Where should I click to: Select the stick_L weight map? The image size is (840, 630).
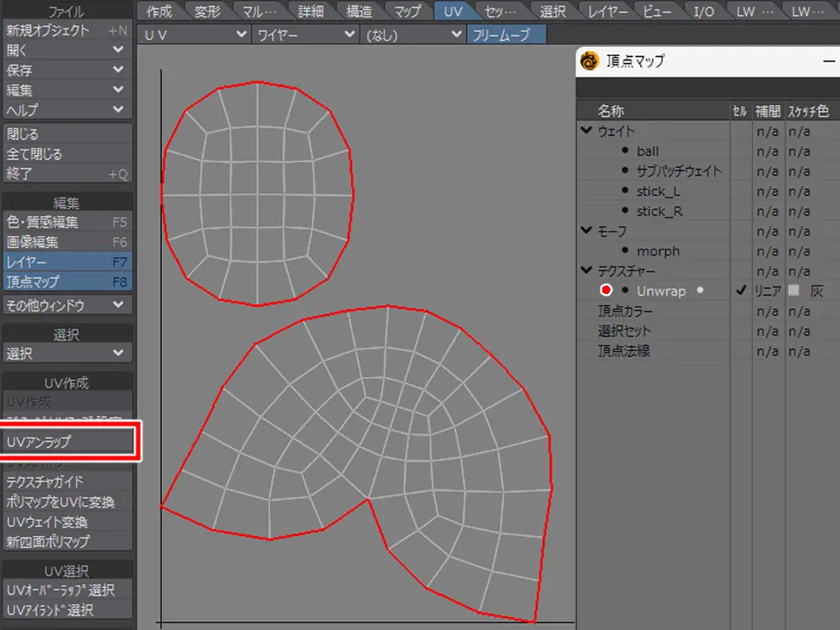click(658, 192)
